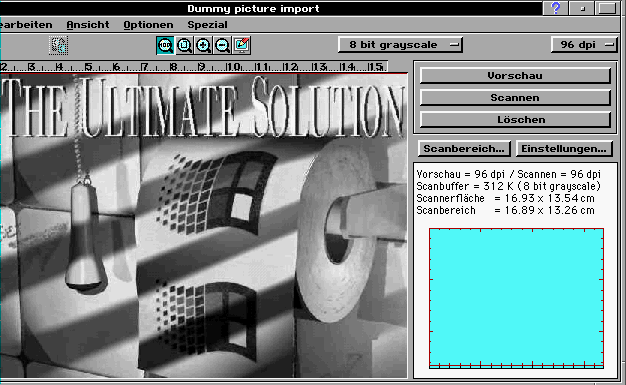Click the horizontal ruler above the image
The image size is (626, 385).
[x=194, y=66]
